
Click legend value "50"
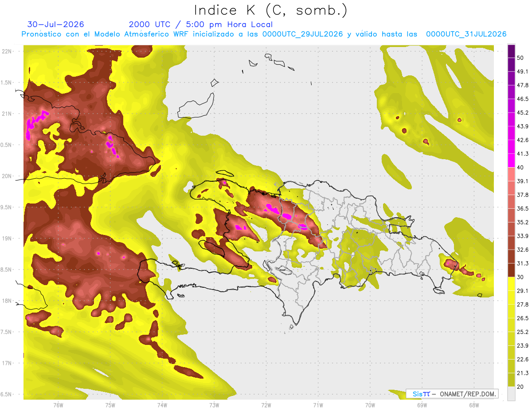pos(521,58)
